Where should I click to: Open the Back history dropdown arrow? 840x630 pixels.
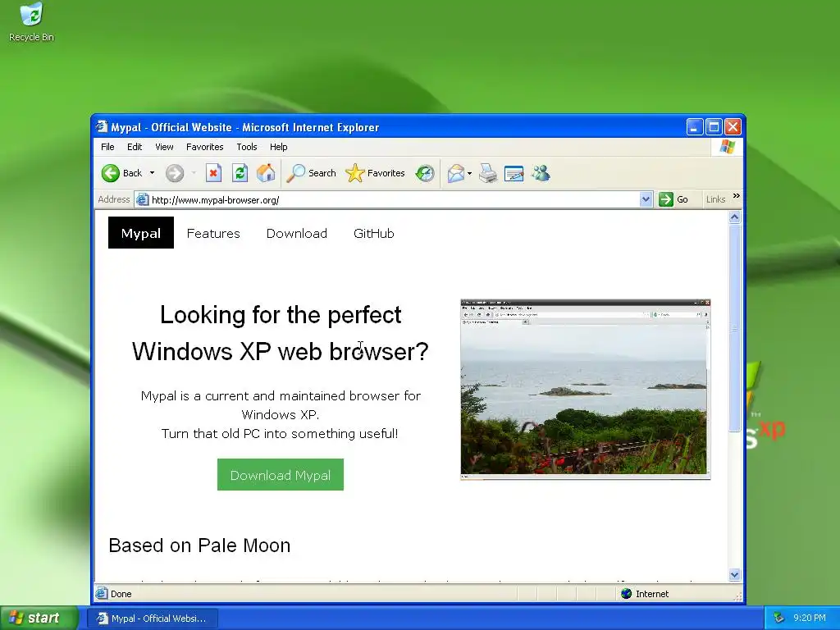(x=152, y=173)
